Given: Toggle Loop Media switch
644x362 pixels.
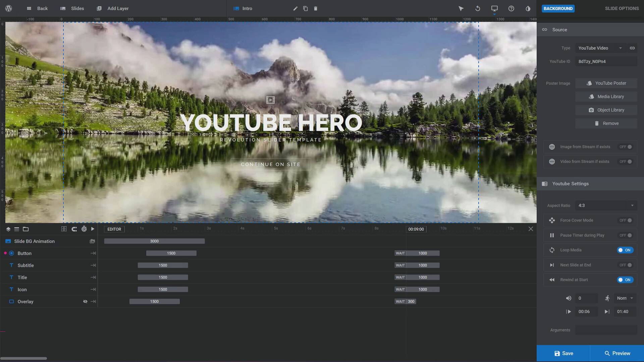Looking at the screenshot, I should (625, 250).
